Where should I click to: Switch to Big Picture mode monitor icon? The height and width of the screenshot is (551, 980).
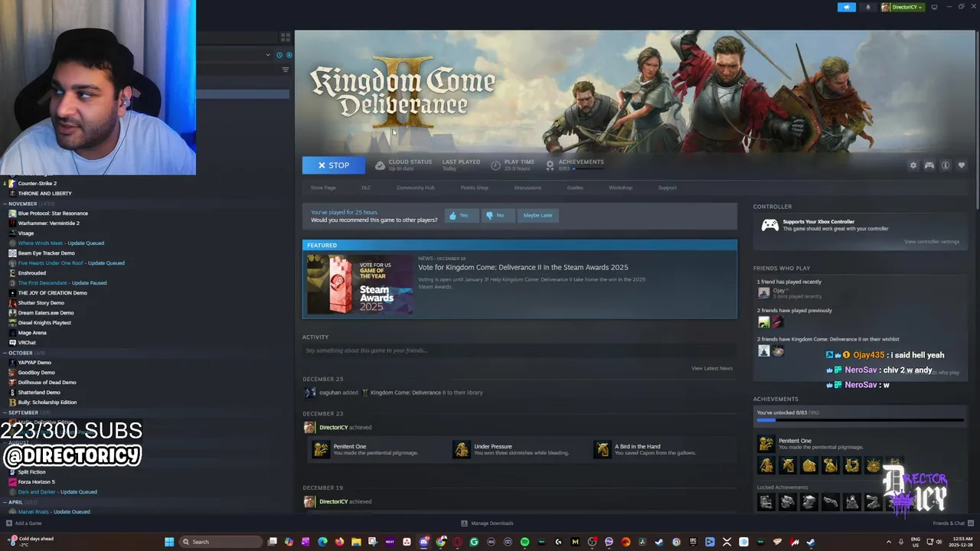point(934,7)
